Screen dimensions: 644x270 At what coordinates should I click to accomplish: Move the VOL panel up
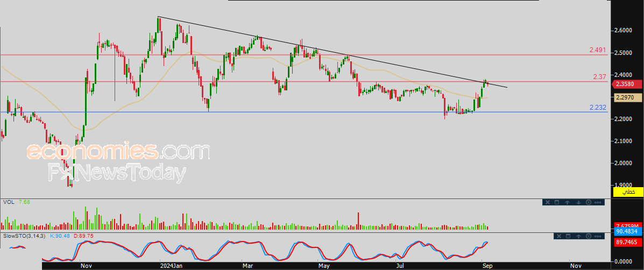[567, 202]
